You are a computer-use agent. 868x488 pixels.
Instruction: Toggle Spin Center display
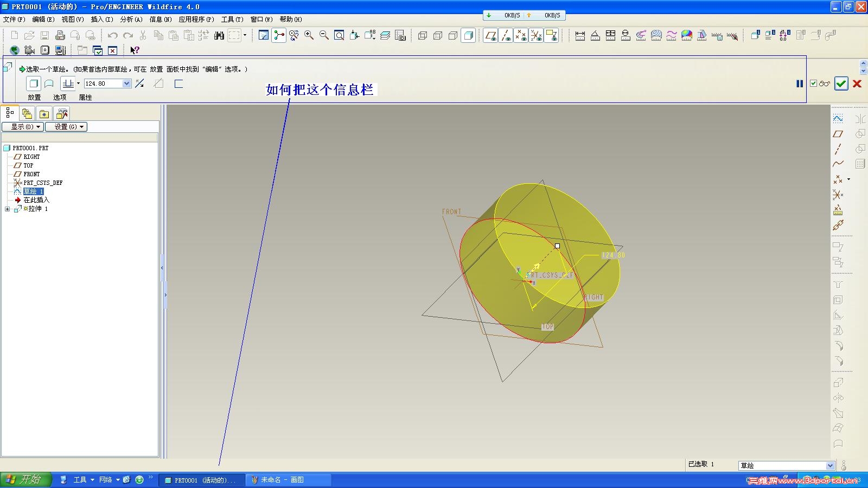tap(279, 35)
